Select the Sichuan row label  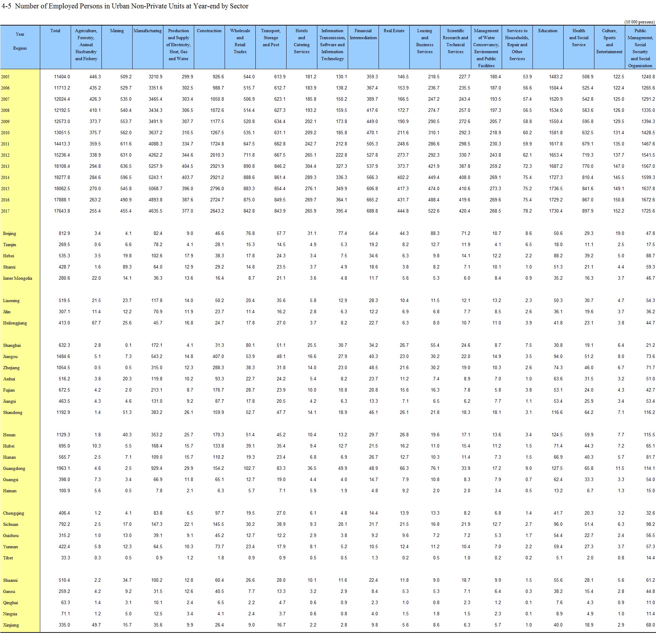point(10,524)
